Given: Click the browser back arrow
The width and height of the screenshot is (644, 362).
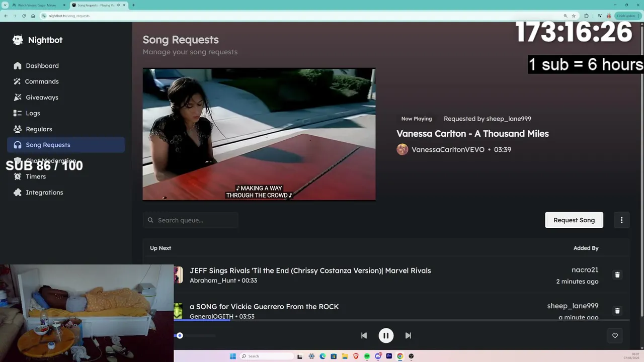Looking at the screenshot, I should (6, 16).
